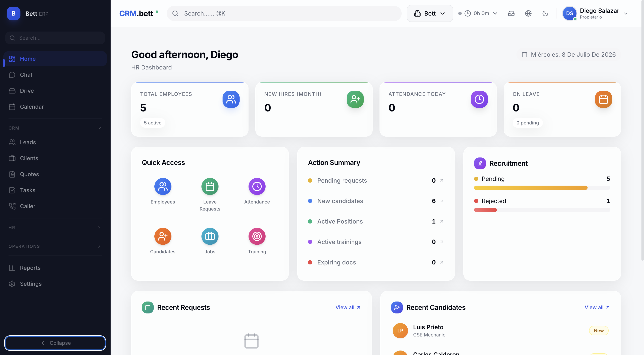Open Pending requests arrow link
Image resolution: width=644 pixels, height=355 pixels.
point(442,180)
